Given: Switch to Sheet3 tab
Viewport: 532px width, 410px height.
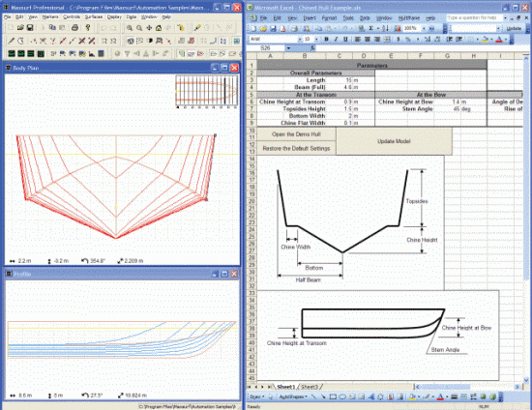Looking at the screenshot, I should pos(310,387).
